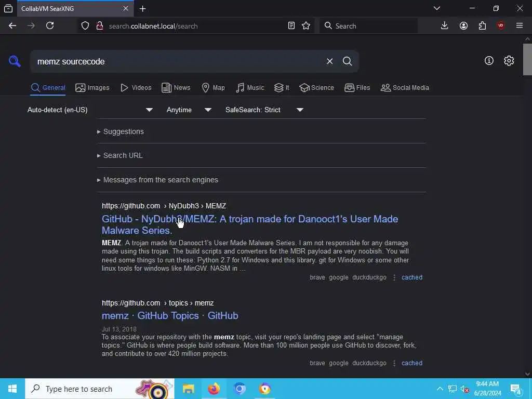Click the page vertical scrollbar thumb
The width and height of the screenshot is (532, 399).
(527, 59)
